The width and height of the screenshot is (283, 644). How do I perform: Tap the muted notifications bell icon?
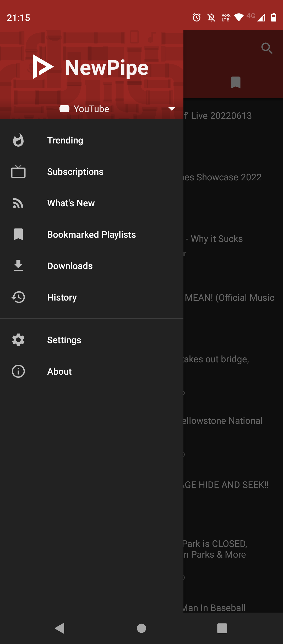(211, 18)
